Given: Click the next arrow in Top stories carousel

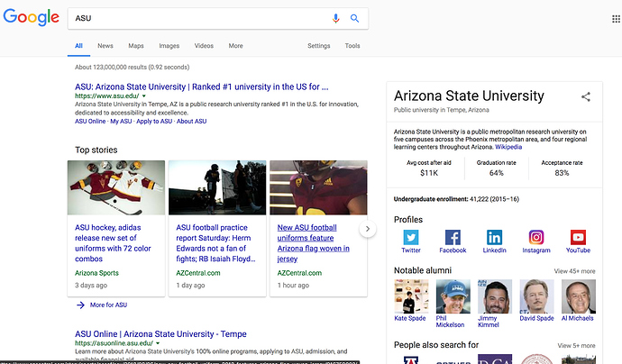Looking at the screenshot, I should pyautogui.click(x=368, y=229).
